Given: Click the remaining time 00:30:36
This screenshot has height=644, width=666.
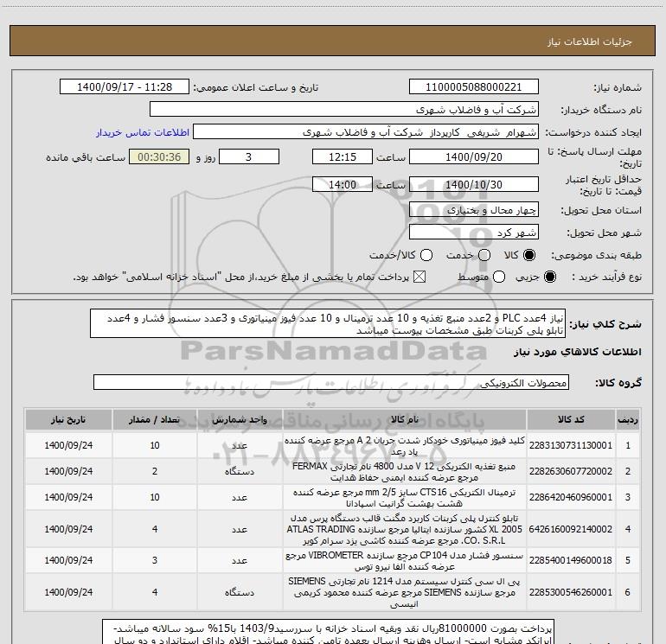Looking at the screenshot, I should click(x=159, y=156).
